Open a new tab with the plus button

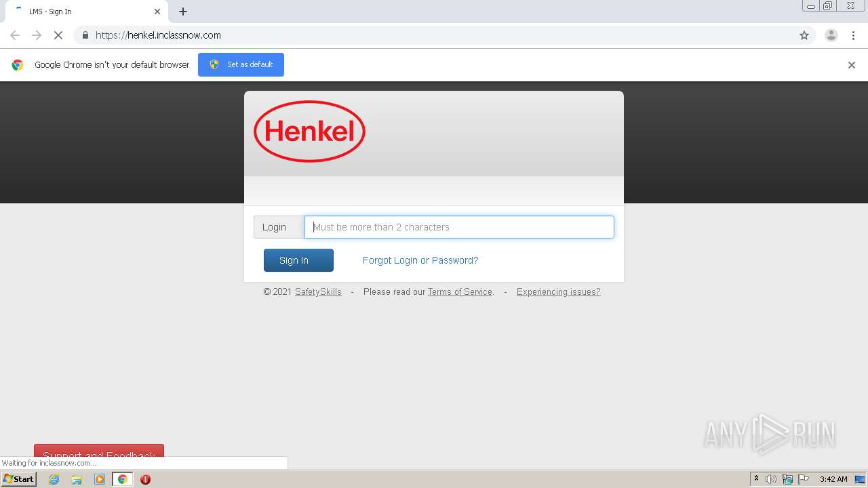click(x=183, y=12)
